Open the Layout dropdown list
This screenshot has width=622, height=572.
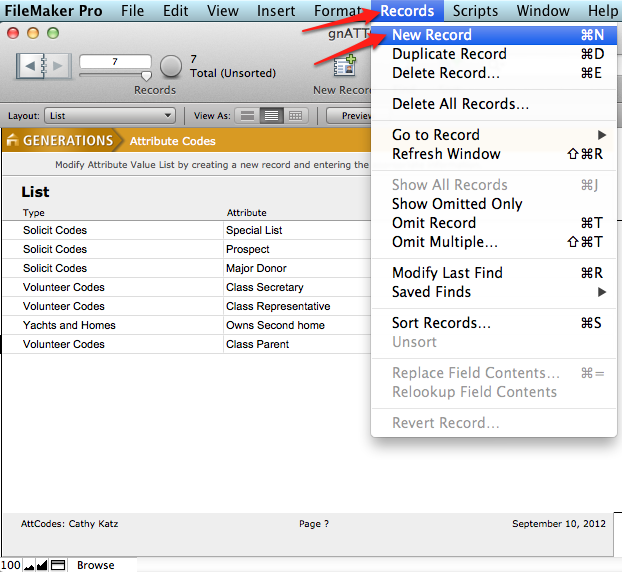110,116
